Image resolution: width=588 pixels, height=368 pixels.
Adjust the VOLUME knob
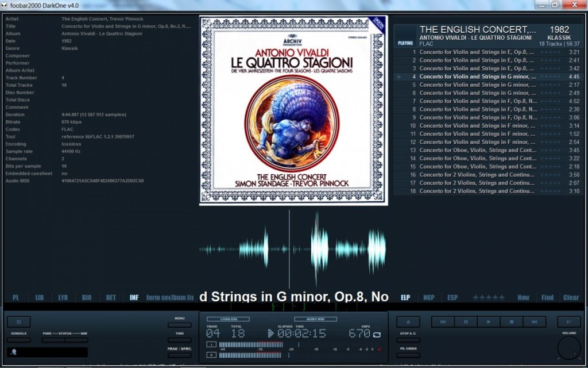click(569, 348)
